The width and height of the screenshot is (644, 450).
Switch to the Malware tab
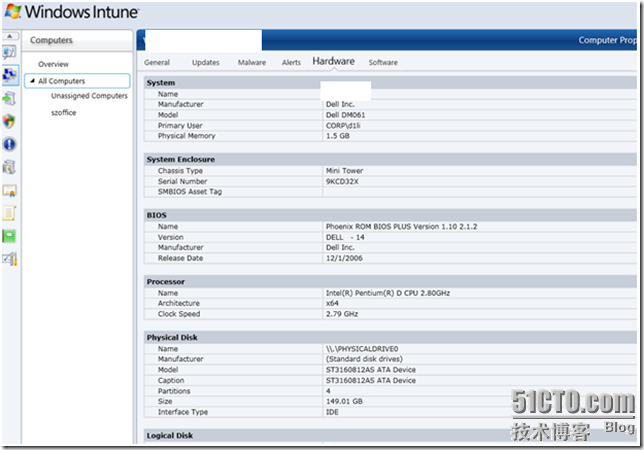pos(252,62)
